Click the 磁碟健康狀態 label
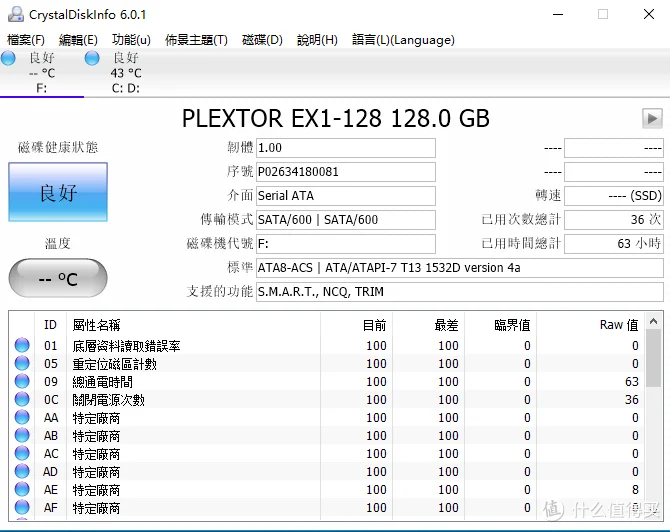Image resolution: width=670 pixels, height=532 pixels. click(x=58, y=147)
